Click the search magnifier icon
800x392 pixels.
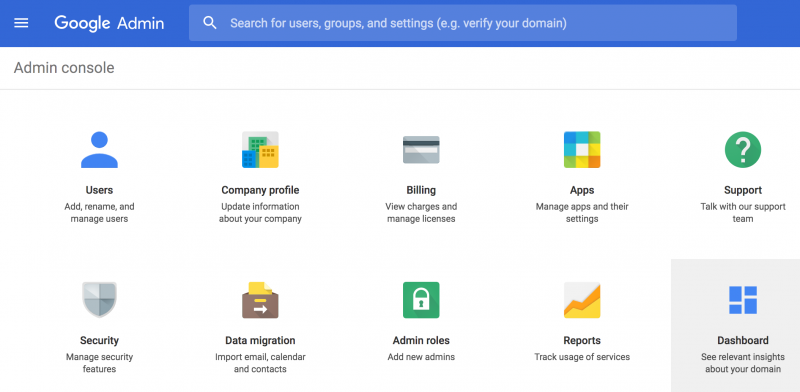[x=209, y=23]
